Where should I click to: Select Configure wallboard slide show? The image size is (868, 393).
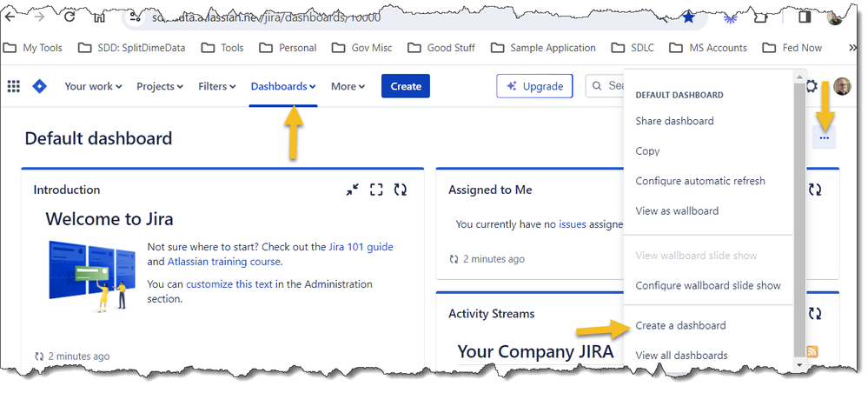(708, 285)
